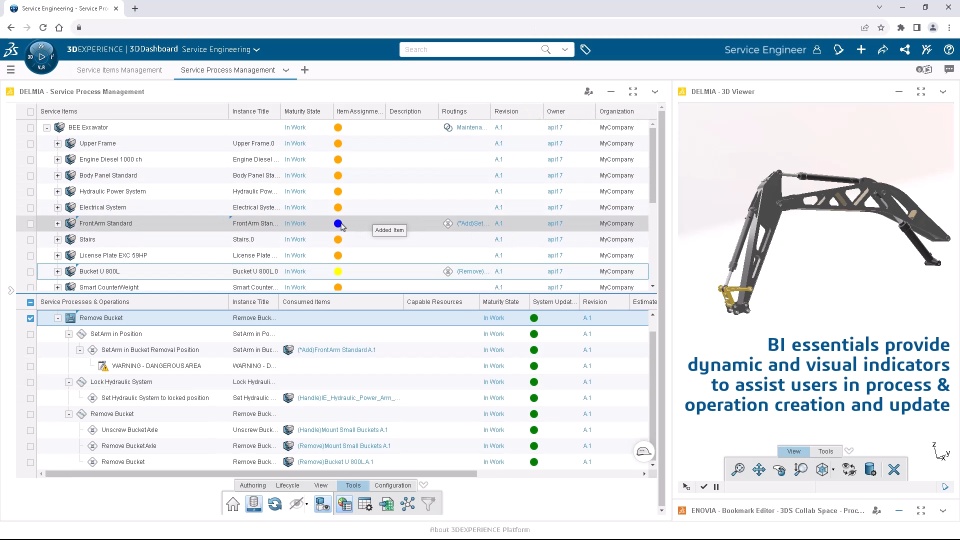Collapse the SetArm in Position node
Viewport: 960px width, 540px height.
tap(69, 334)
